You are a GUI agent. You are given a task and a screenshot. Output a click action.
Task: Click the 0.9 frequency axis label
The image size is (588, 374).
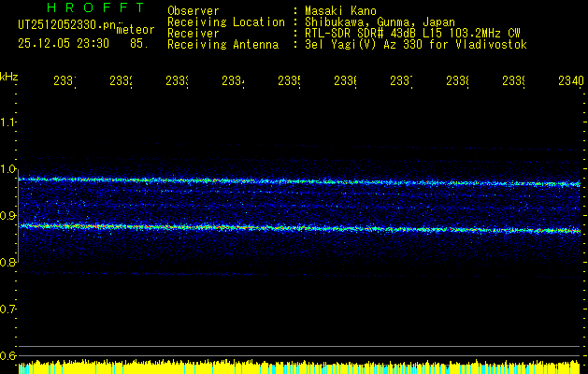tap(7, 215)
